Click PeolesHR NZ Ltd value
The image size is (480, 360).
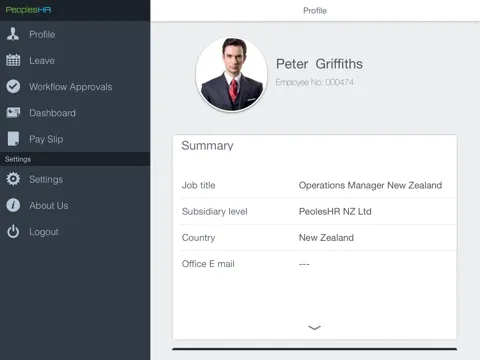335,211
